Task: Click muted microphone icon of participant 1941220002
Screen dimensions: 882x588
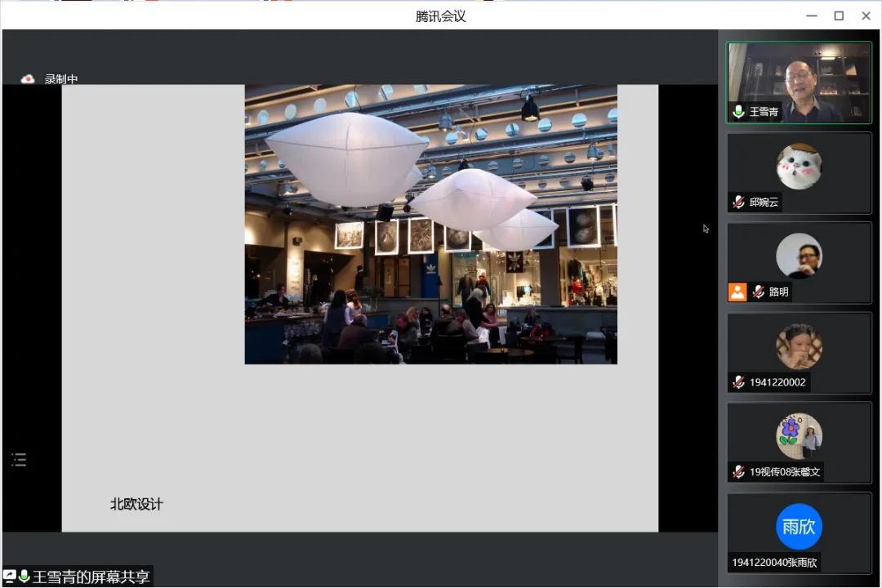Action: (x=738, y=381)
